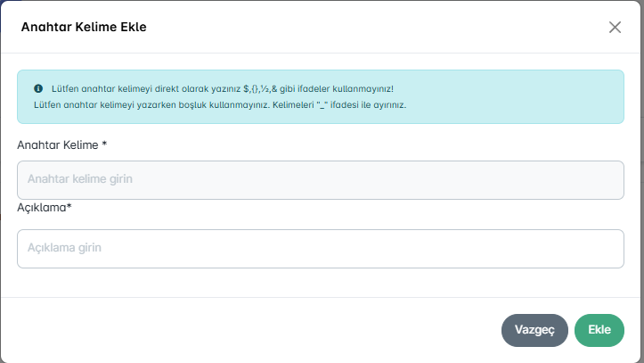The height and width of the screenshot is (363, 644).
Task: Cancel with the Vazgeç button
Action: click(534, 330)
